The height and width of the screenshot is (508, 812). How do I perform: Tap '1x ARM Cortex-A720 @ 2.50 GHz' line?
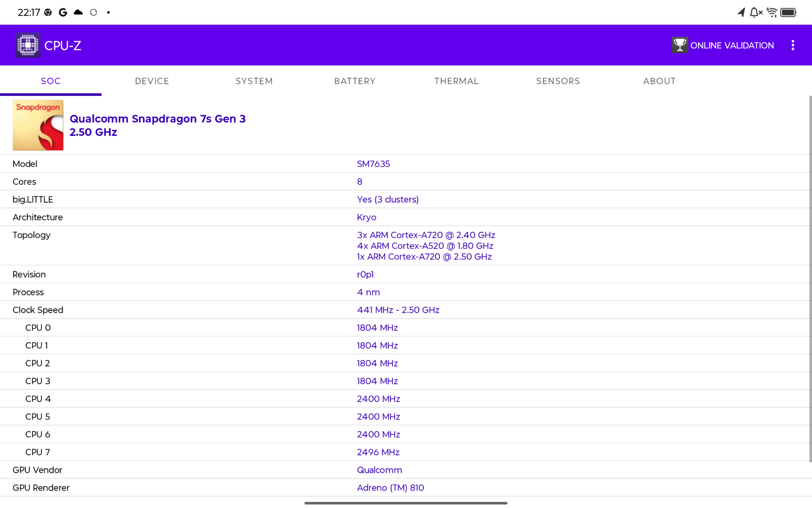click(424, 257)
